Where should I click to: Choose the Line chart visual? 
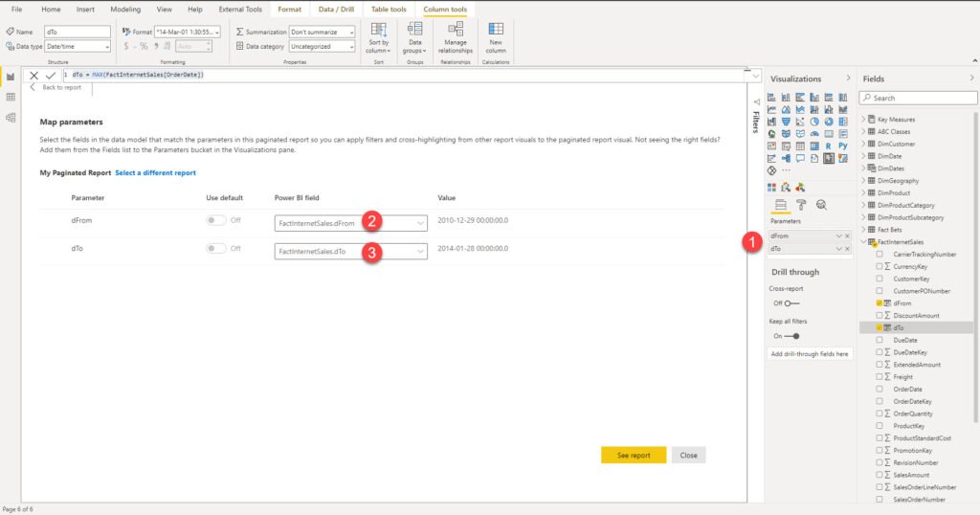[x=771, y=109]
